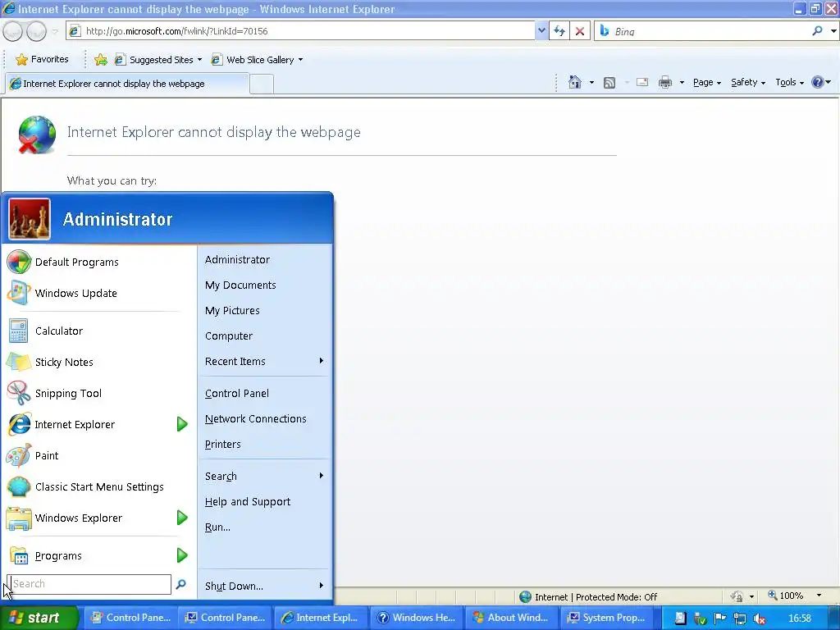Open the Suggested Sites dropdown
Screen dimensions: 840x630
[200, 59]
